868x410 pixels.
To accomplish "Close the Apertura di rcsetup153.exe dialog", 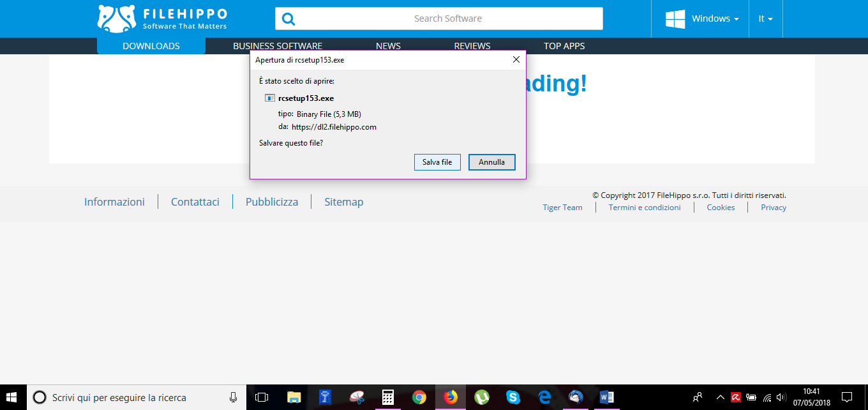I will 516,60.
